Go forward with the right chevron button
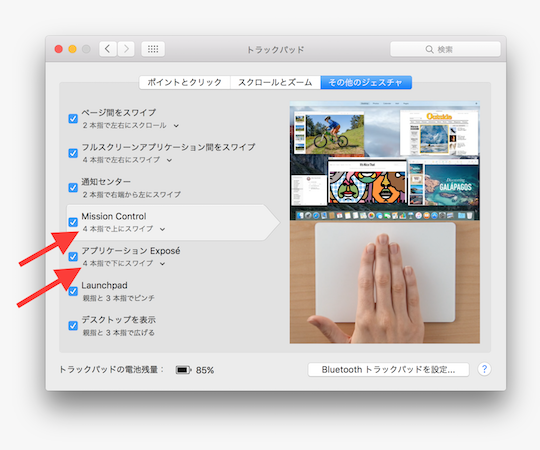 coord(126,49)
